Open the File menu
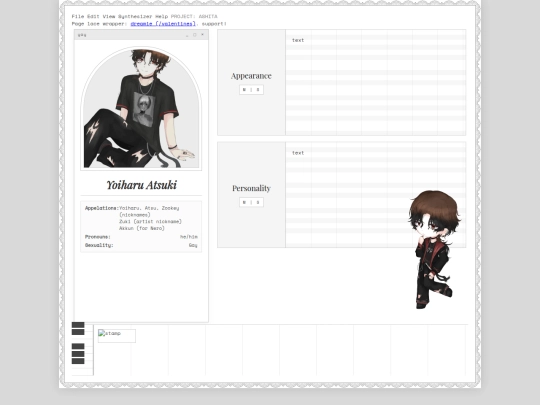 point(77,16)
